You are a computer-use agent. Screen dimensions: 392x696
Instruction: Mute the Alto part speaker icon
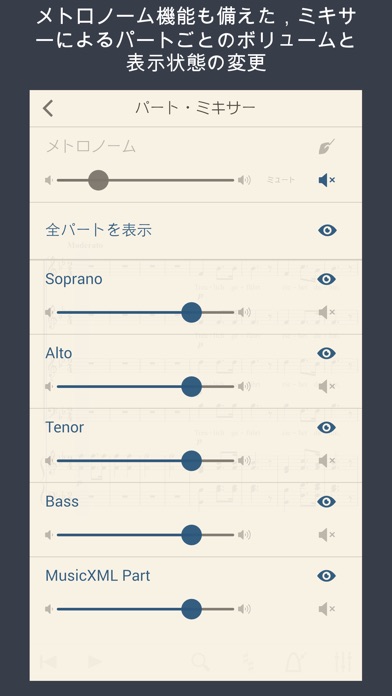(x=327, y=387)
